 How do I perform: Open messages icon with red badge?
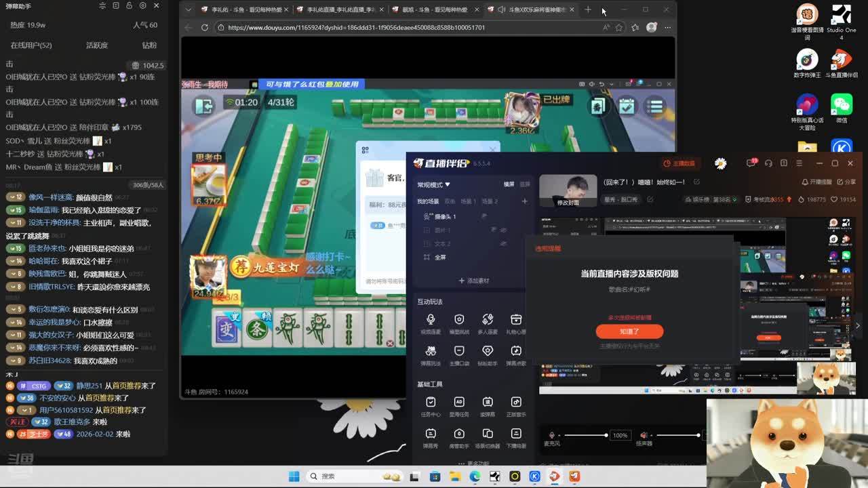(751, 163)
